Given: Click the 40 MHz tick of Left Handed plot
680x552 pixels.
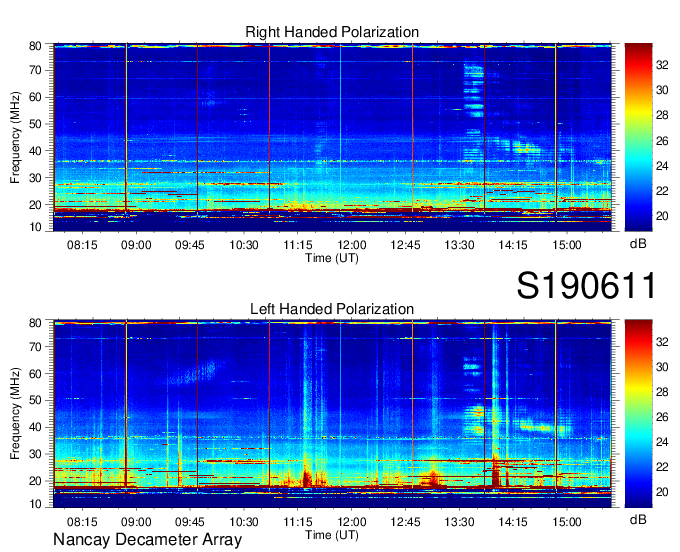Looking at the screenshot, I should coord(36,428).
